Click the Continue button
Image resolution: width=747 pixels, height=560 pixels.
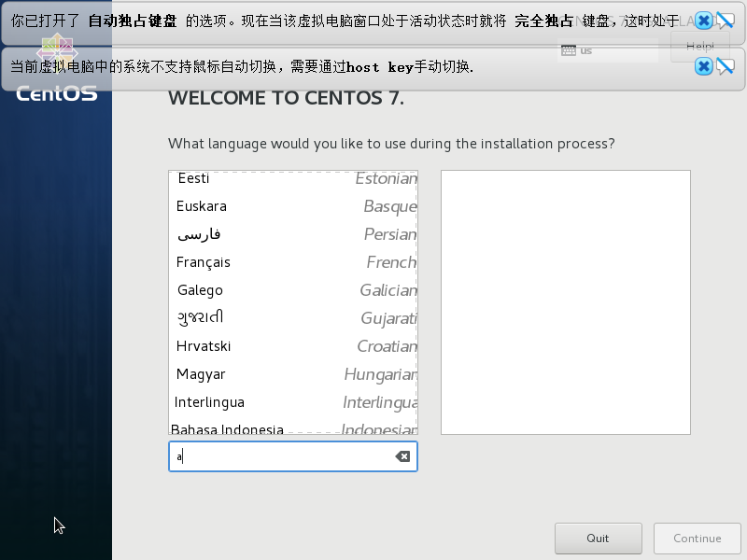(697, 539)
